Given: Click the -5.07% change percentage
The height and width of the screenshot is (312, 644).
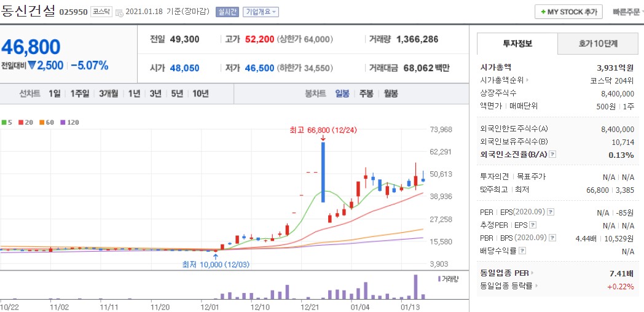Looking at the screenshot, I should point(89,65).
